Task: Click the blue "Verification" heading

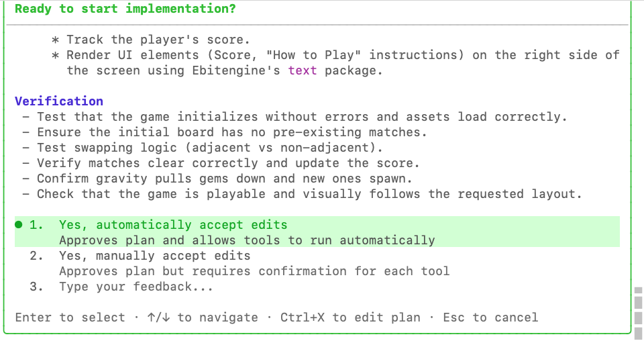Action: (x=59, y=101)
